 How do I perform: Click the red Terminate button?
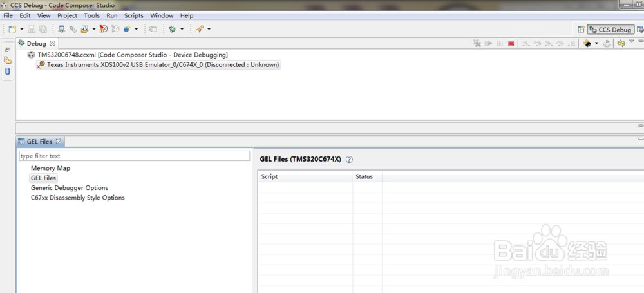(511, 43)
